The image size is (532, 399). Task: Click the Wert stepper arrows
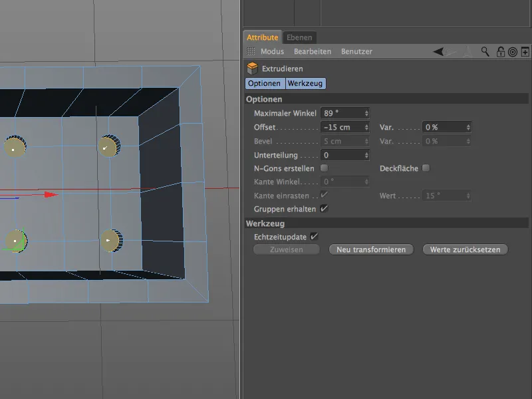pyautogui.click(x=468, y=196)
